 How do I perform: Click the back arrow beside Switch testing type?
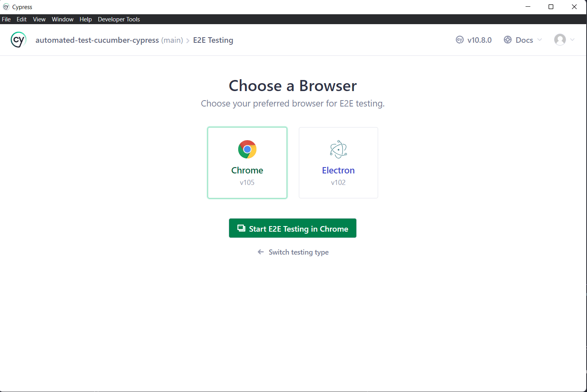(260, 252)
